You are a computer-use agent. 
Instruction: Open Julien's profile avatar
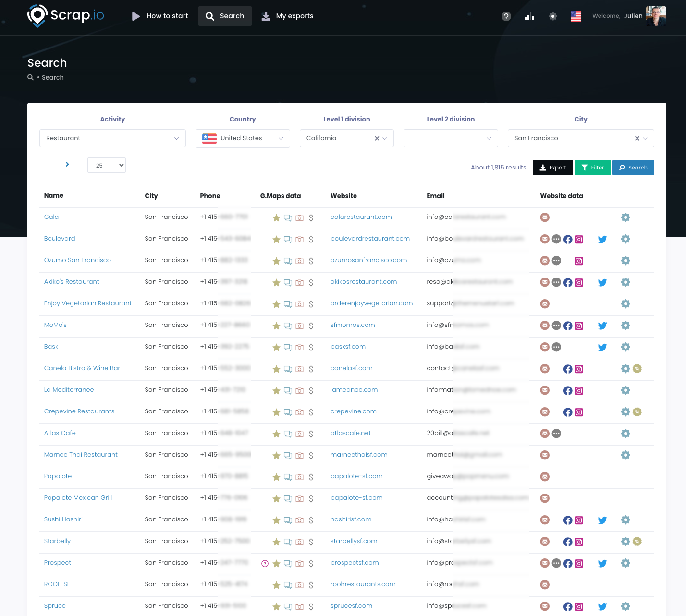[x=656, y=16]
